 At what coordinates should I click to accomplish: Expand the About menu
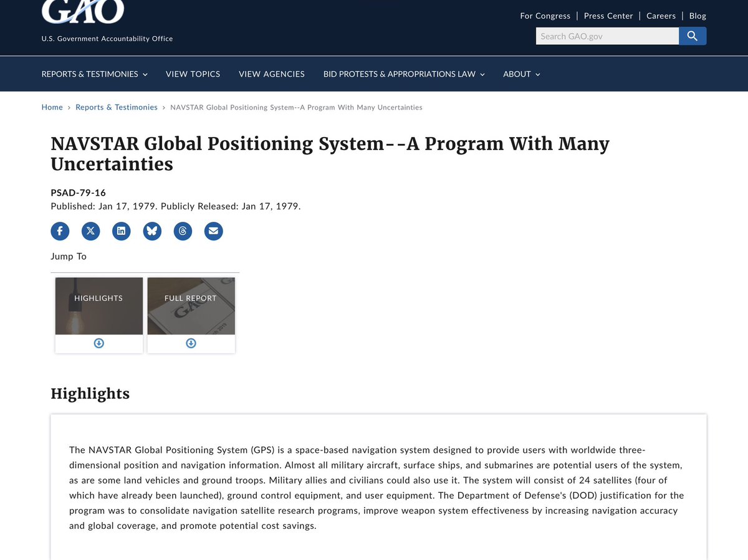(x=522, y=74)
